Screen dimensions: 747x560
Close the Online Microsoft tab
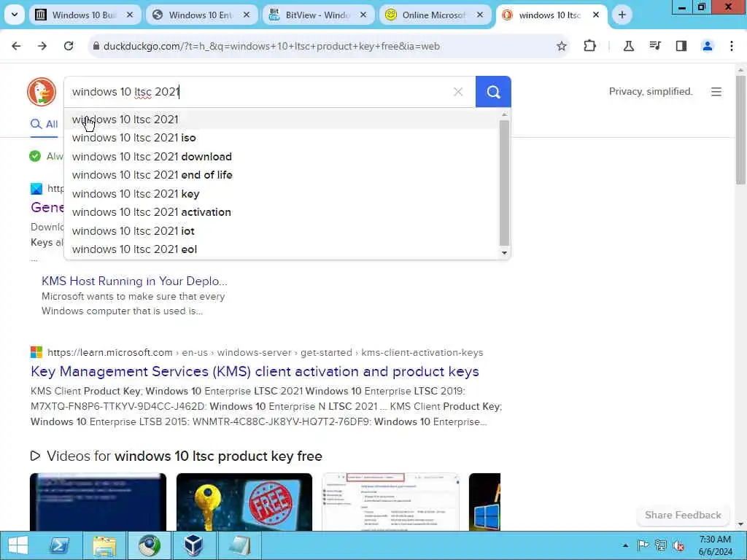tap(480, 15)
